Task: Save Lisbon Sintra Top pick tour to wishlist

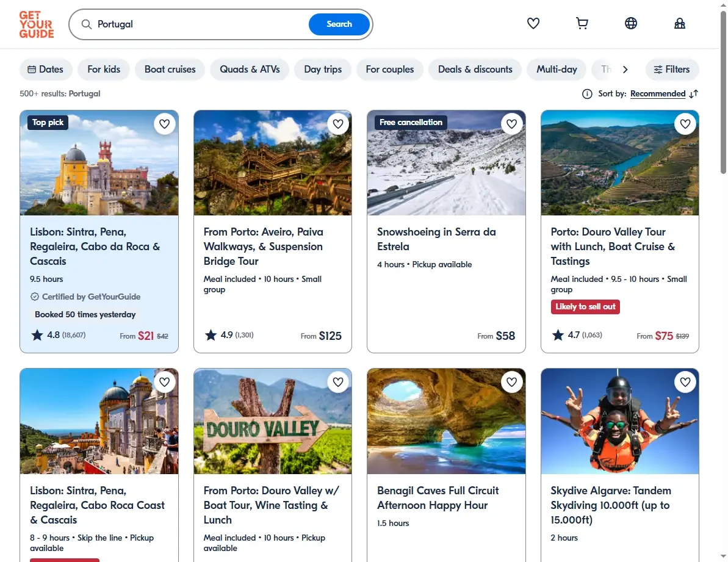Action: pos(164,124)
